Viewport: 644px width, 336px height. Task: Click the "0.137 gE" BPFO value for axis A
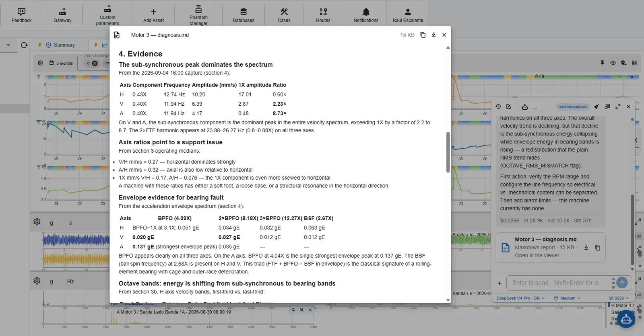(x=143, y=247)
